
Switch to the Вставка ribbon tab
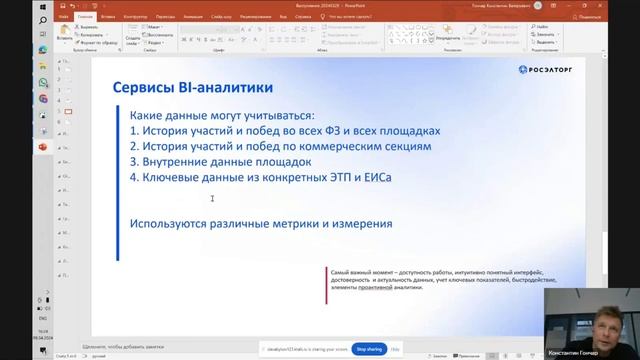(x=108, y=17)
